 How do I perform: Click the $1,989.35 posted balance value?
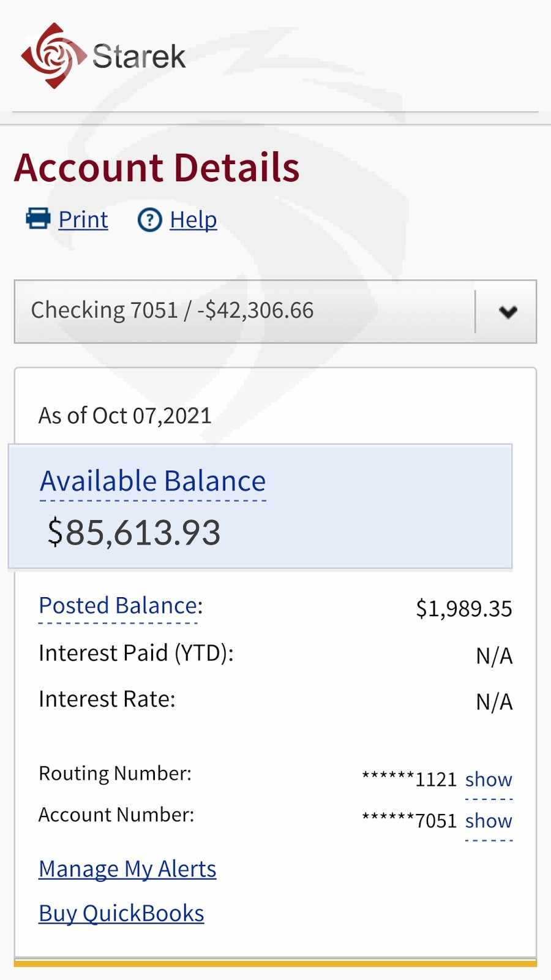[x=463, y=609]
